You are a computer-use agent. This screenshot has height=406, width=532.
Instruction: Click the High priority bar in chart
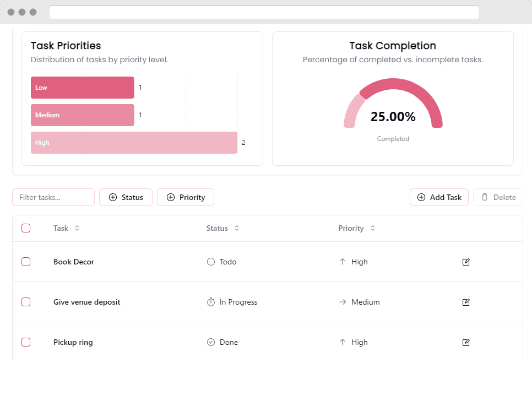point(134,143)
